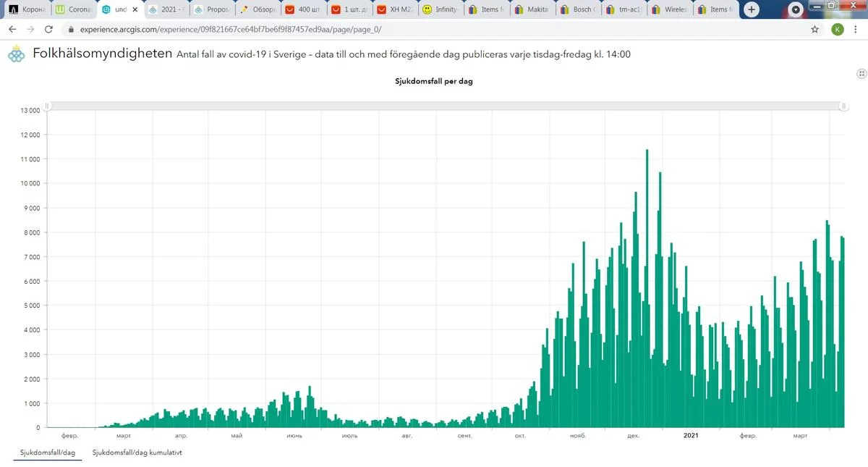Bookmark this page with the star icon

coord(815,30)
